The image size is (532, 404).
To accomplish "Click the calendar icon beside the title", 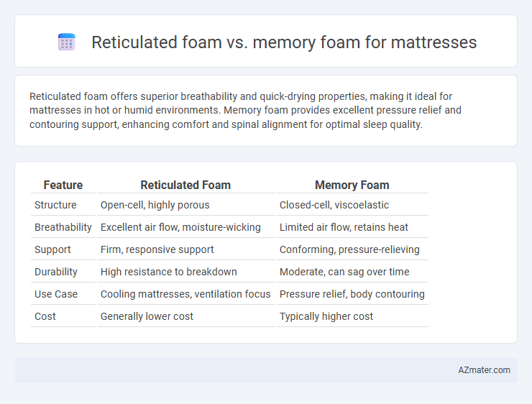I will [66, 42].
